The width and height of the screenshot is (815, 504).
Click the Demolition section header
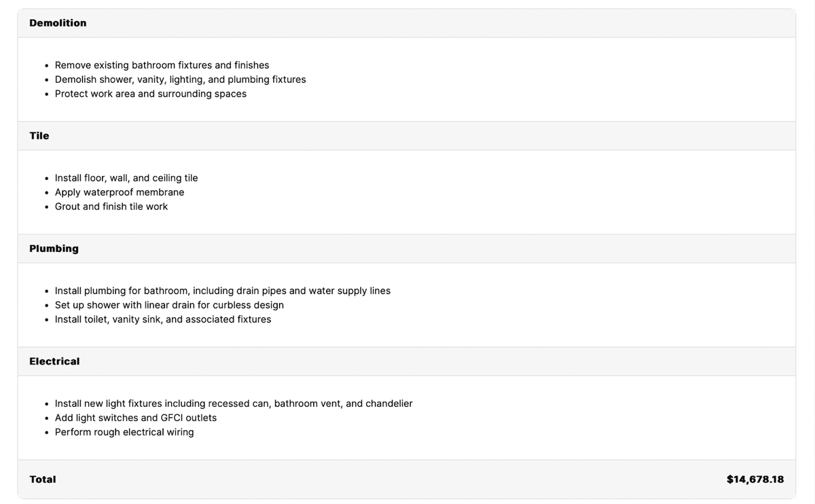[x=58, y=23]
